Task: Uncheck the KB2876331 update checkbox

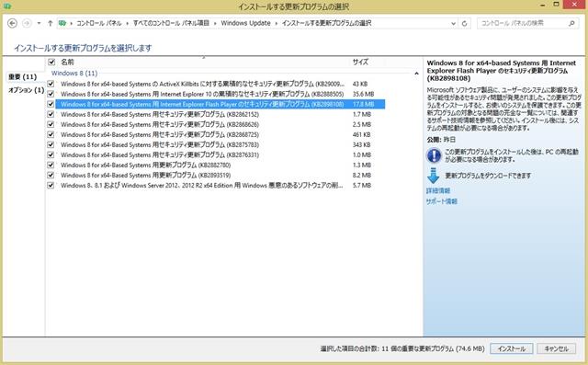Action: click(51, 154)
